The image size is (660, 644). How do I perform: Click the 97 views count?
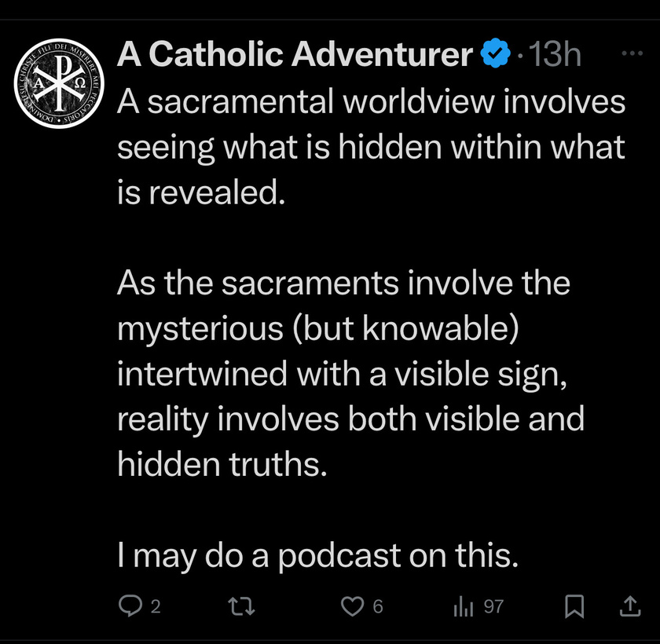click(x=493, y=606)
